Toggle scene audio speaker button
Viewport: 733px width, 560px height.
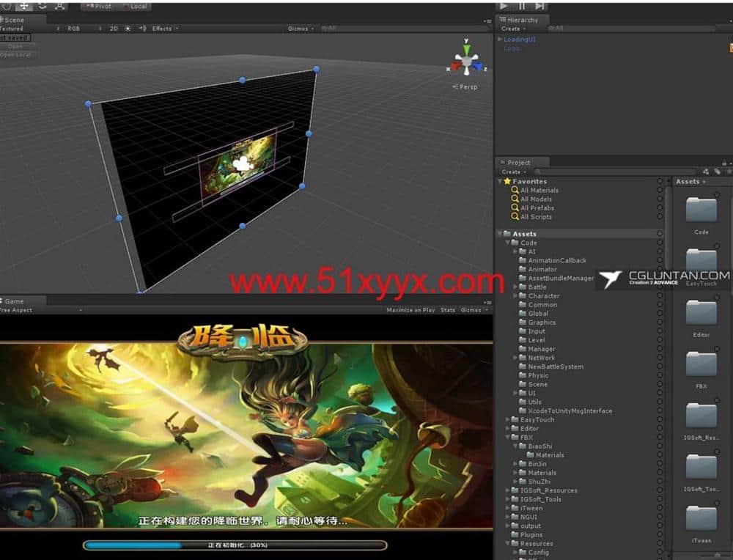click(x=142, y=29)
